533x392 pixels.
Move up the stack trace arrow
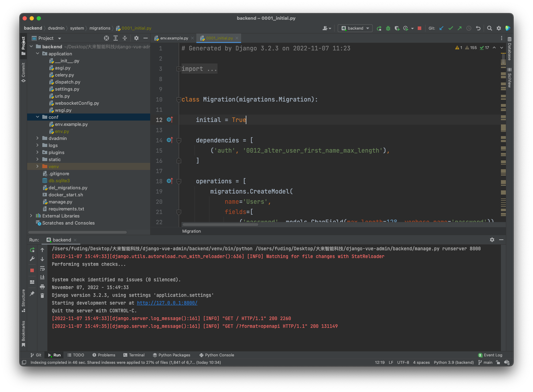coord(42,250)
